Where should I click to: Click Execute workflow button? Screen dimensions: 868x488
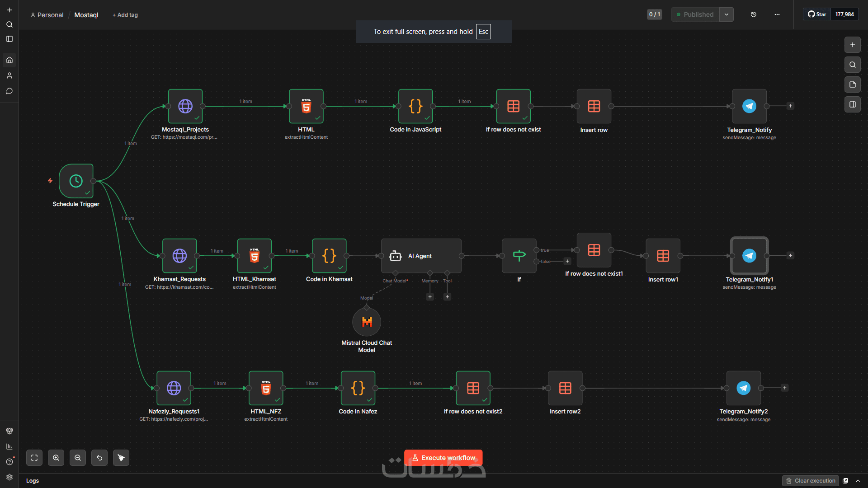tap(443, 458)
